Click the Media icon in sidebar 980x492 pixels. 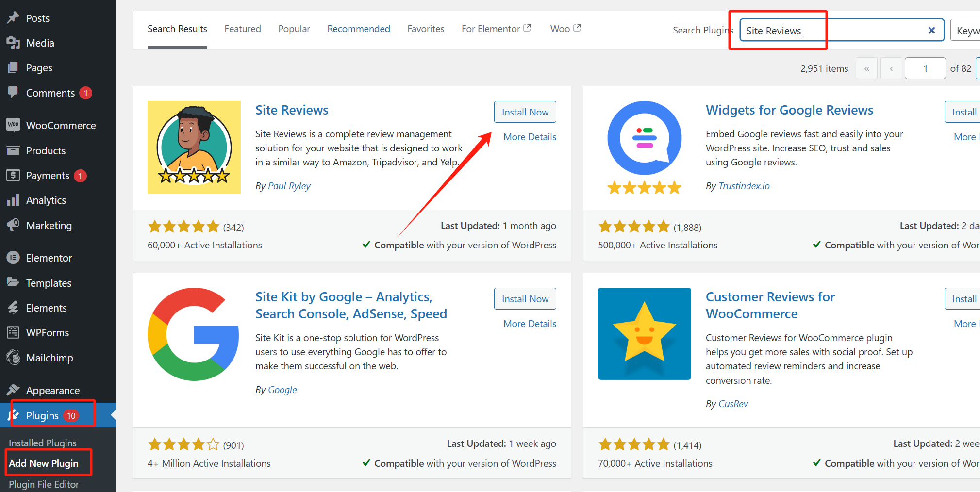[x=13, y=43]
